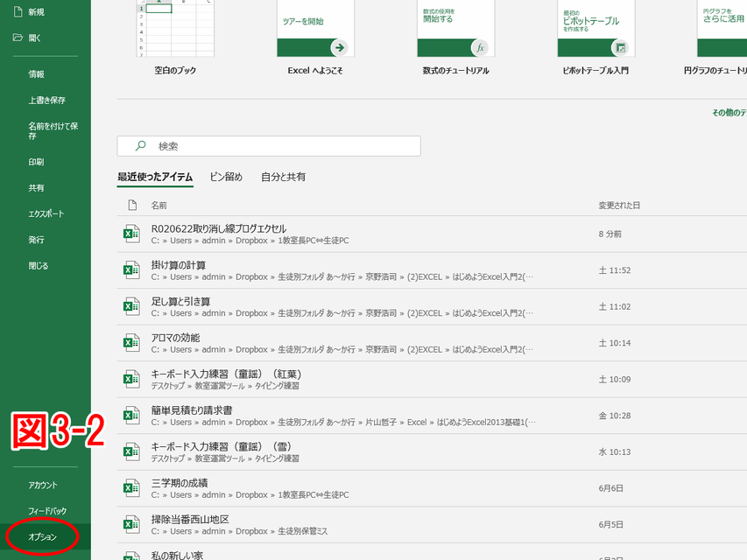Viewport: 747px width, 560px height.
Task: Click Excel icon for 掃除当番西山地区
Action: click(x=131, y=524)
